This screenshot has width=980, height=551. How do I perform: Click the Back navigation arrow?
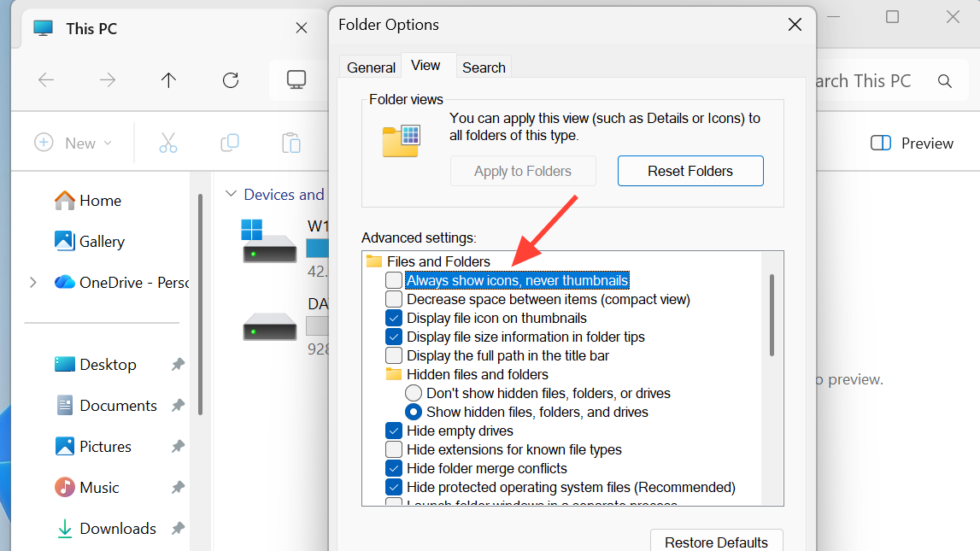[45, 79]
